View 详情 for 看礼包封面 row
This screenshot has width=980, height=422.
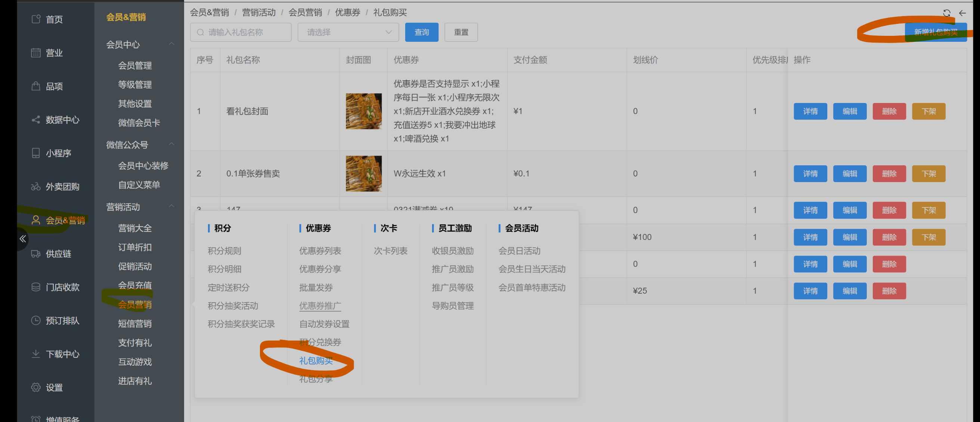(x=810, y=112)
